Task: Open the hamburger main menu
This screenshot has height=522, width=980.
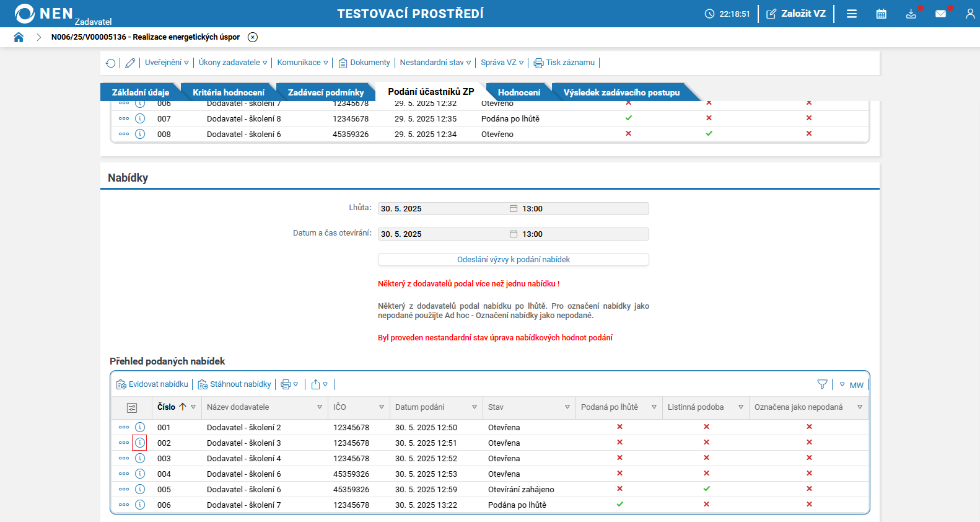Action: [852, 14]
